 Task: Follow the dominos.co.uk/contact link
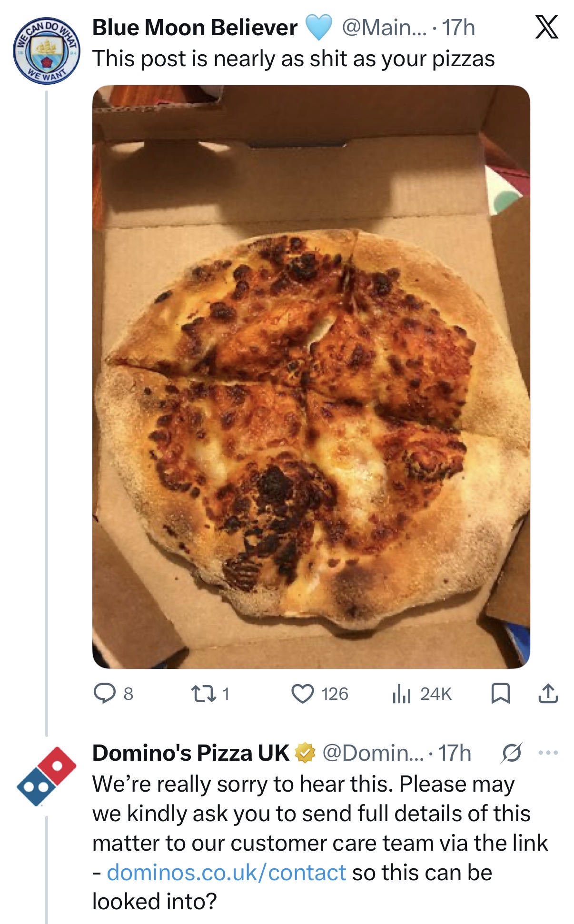point(226,873)
